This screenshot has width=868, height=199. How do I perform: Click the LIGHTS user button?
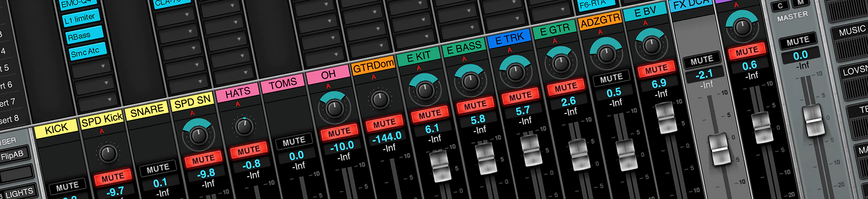click(x=19, y=193)
